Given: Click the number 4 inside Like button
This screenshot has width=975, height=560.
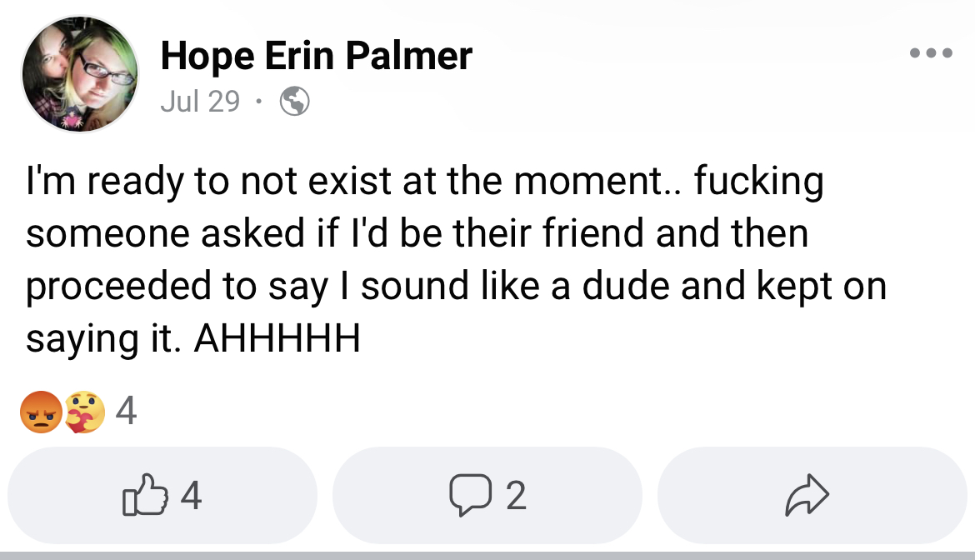Looking at the screenshot, I should tap(191, 495).
